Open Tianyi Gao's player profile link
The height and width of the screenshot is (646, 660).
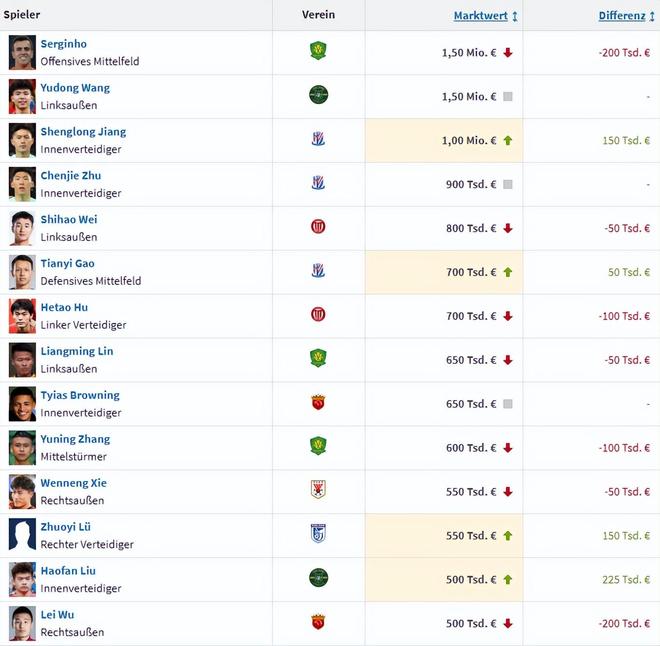coord(67,263)
